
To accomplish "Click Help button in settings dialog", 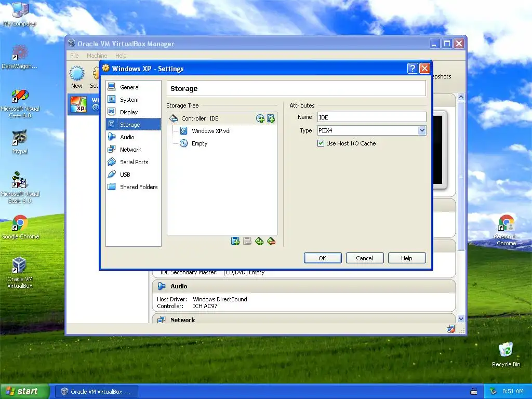I will click(406, 258).
